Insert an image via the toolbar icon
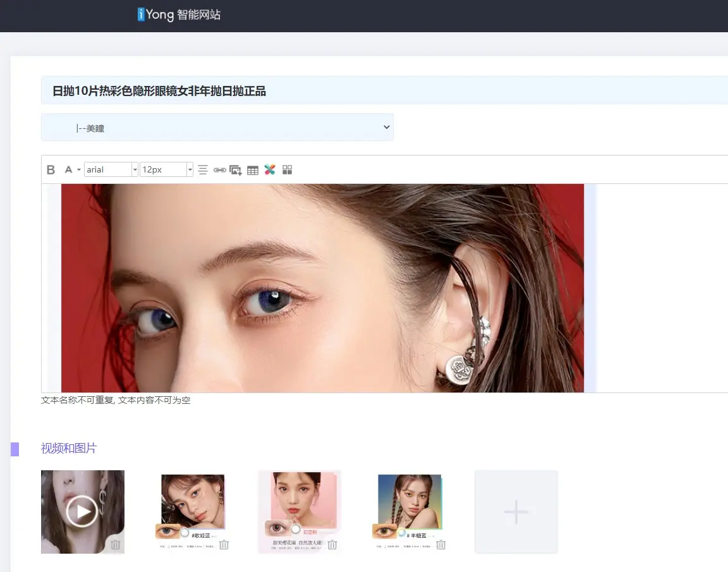This screenshot has height=572, width=728. (x=235, y=169)
